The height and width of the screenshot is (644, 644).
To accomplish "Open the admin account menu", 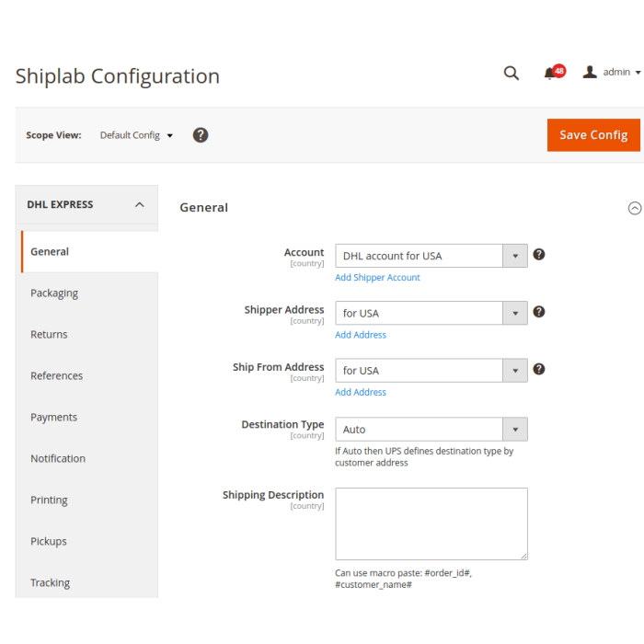I will 612,72.
